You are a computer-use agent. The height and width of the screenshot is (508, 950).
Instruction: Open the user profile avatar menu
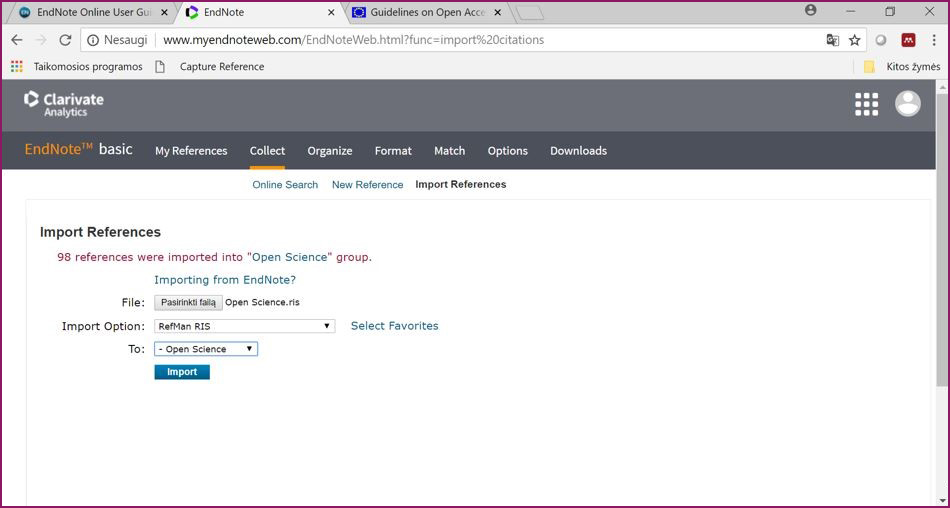pos(907,104)
